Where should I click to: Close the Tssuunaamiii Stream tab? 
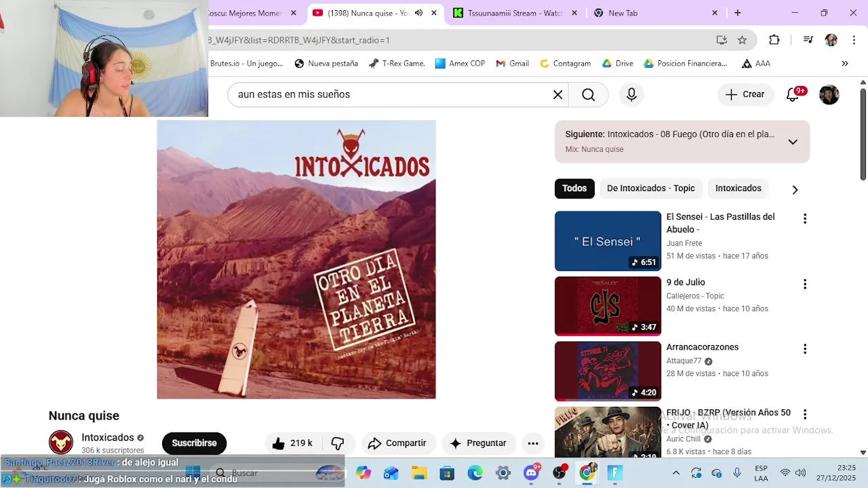pyautogui.click(x=574, y=13)
